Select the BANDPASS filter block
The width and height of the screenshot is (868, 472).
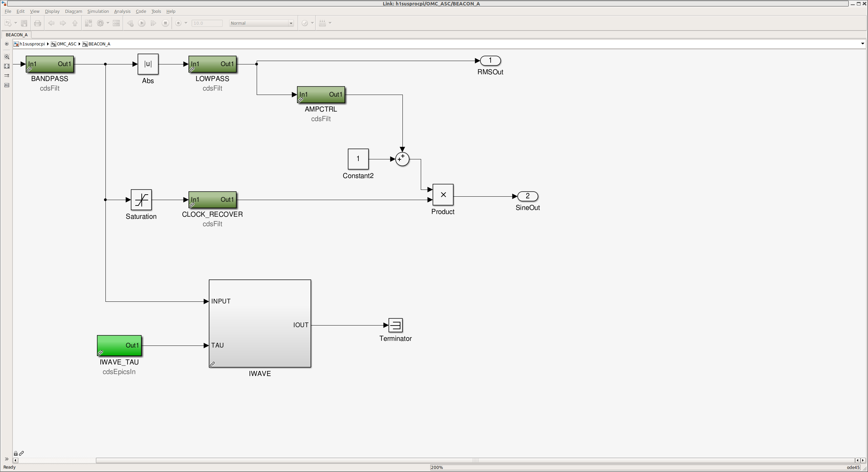(x=50, y=64)
